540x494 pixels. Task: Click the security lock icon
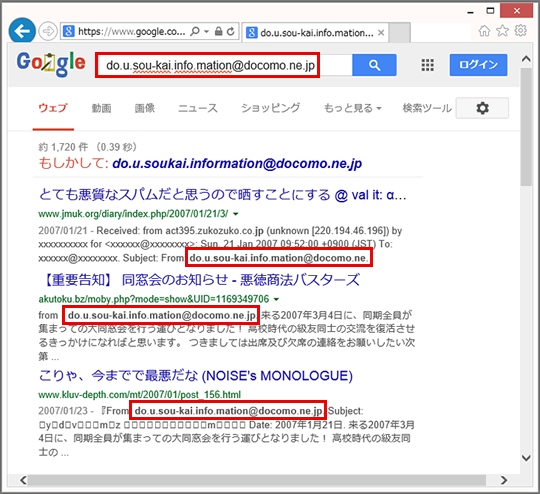coord(218,31)
